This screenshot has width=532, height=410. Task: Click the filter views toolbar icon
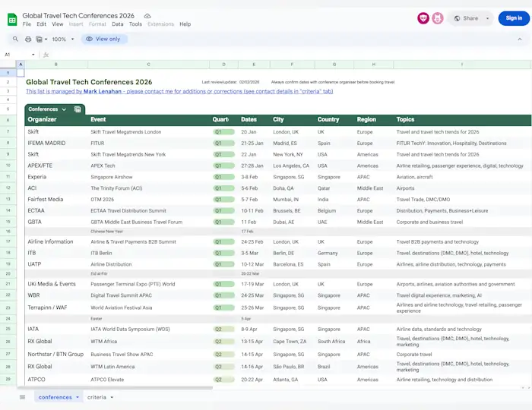pyautogui.click(x=39, y=39)
